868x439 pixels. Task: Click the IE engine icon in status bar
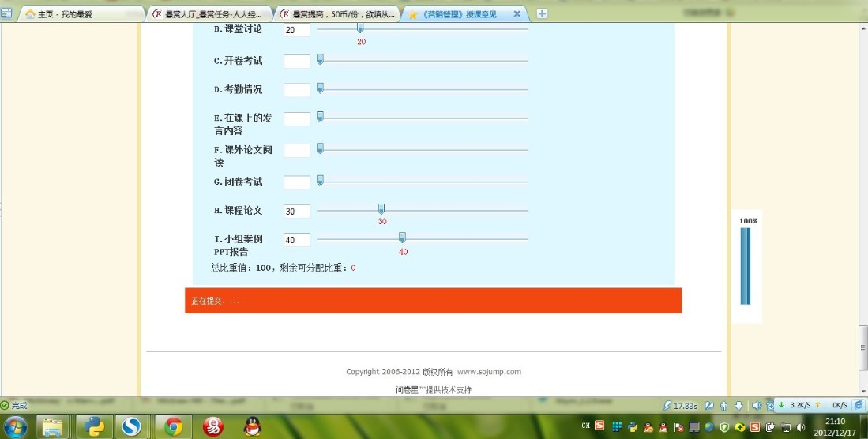(859, 405)
